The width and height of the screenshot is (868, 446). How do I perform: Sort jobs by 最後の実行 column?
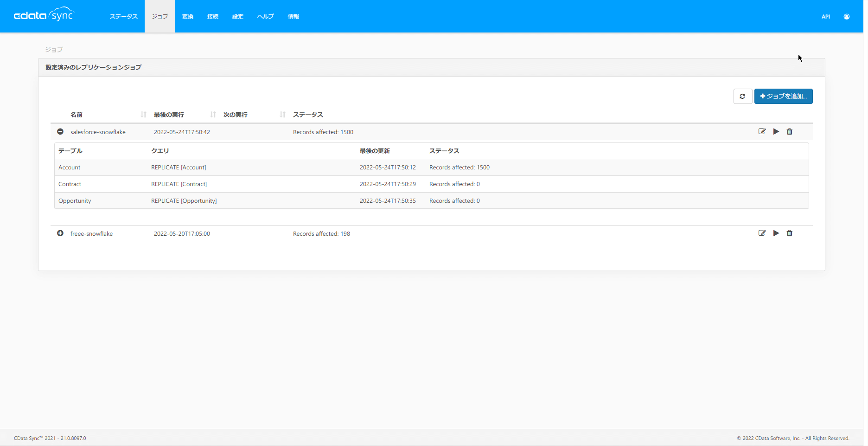point(213,115)
